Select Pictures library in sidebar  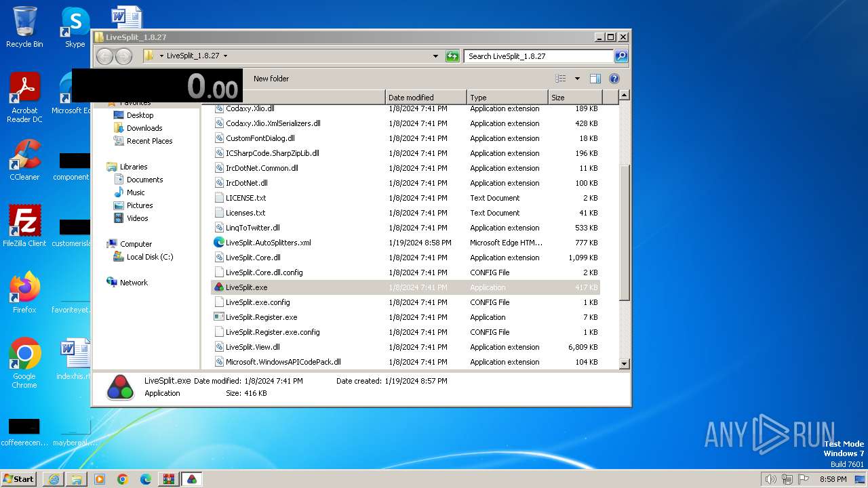pyautogui.click(x=140, y=205)
